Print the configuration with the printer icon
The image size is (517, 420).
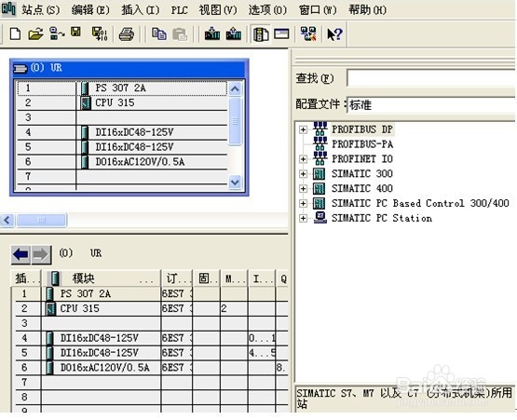(x=127, y=34)
